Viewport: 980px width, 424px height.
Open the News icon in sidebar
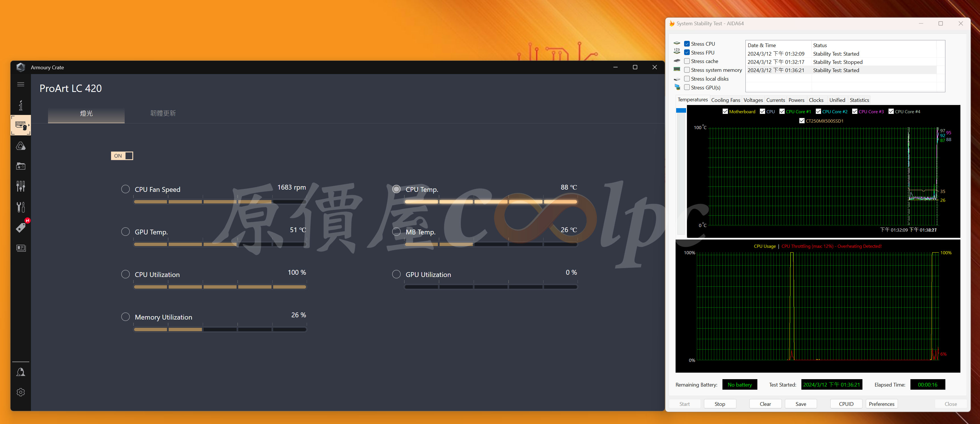point(21,248)
